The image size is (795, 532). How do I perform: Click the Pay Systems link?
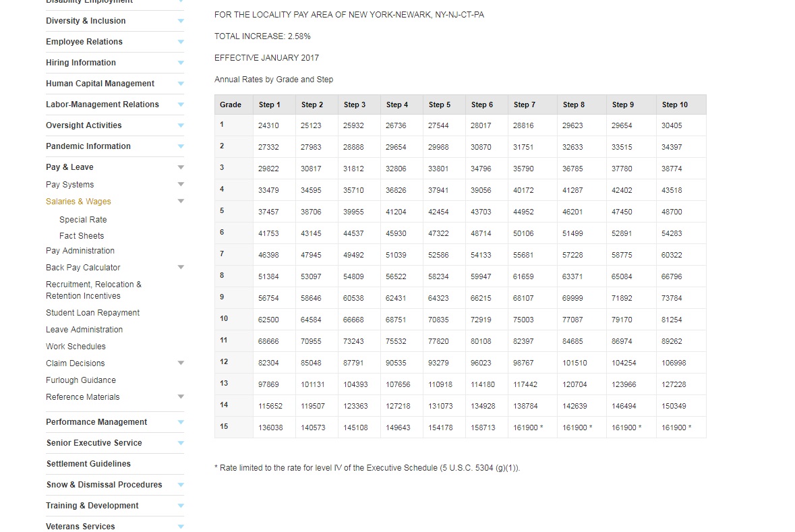click(x=69, y=185)
